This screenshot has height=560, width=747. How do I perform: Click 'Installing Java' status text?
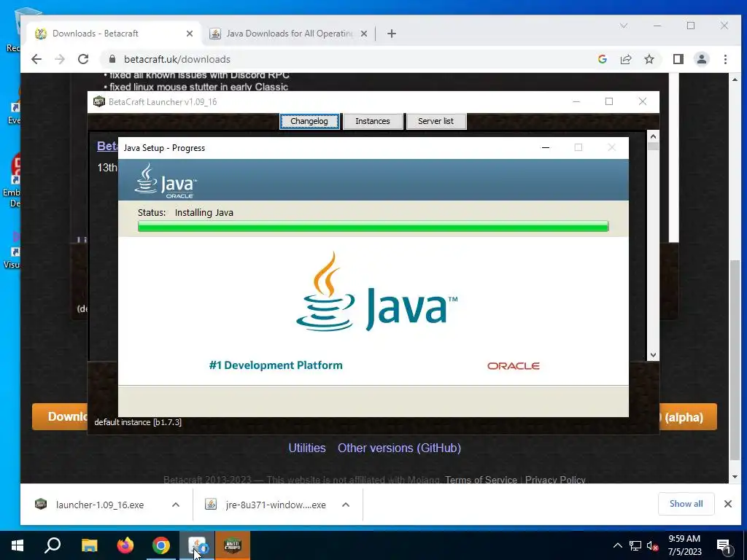(x=204, y=212)
